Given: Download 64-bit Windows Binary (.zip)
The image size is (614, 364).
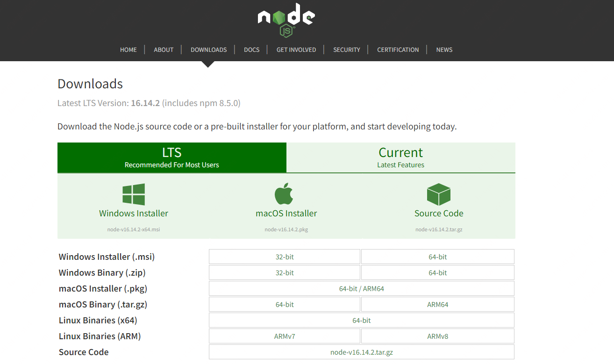Looking at the screenshot, I should pos(437,273).
